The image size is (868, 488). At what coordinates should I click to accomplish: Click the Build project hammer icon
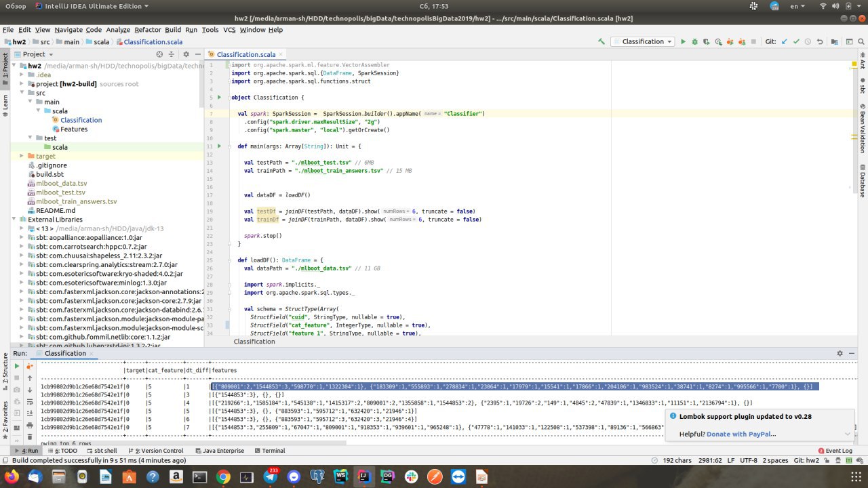(x=601, y=42)
